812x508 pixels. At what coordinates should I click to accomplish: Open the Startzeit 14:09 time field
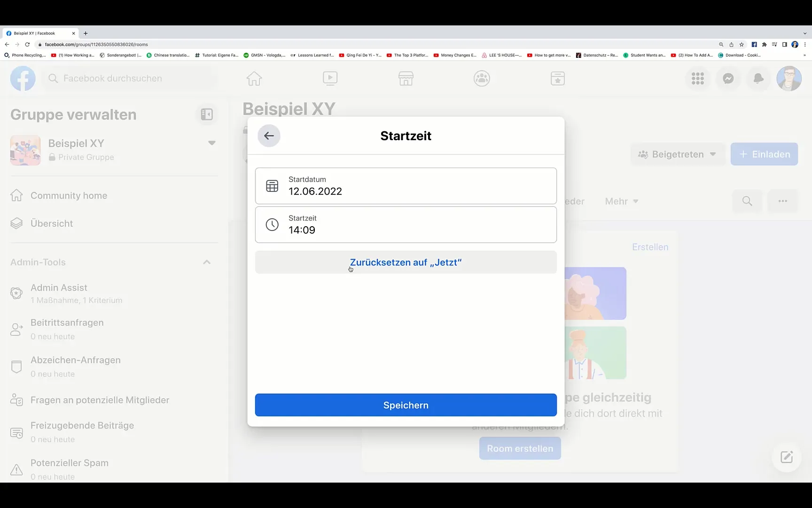tap(406, 225)
